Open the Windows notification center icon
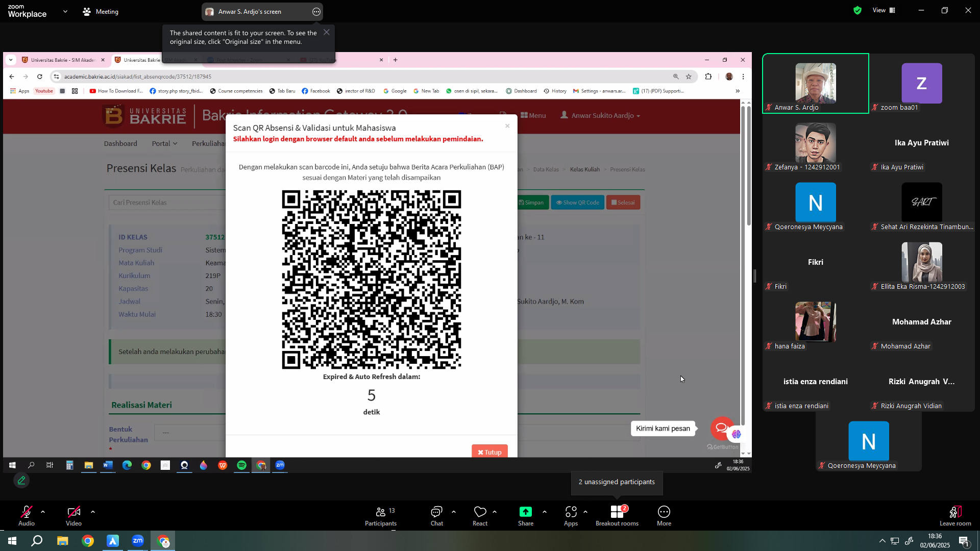Screen dimensions: 980x551 964,541
